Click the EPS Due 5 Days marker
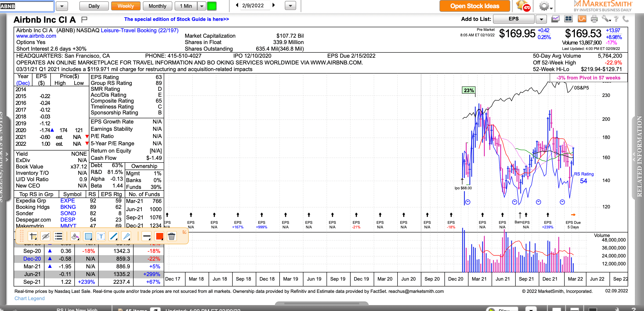The height and width of the screenshot is (311, 644). (x=573, y=225)
